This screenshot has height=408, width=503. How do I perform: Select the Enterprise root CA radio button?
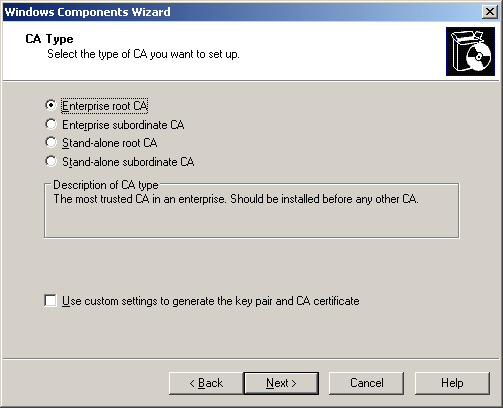(x=51, y=105)
